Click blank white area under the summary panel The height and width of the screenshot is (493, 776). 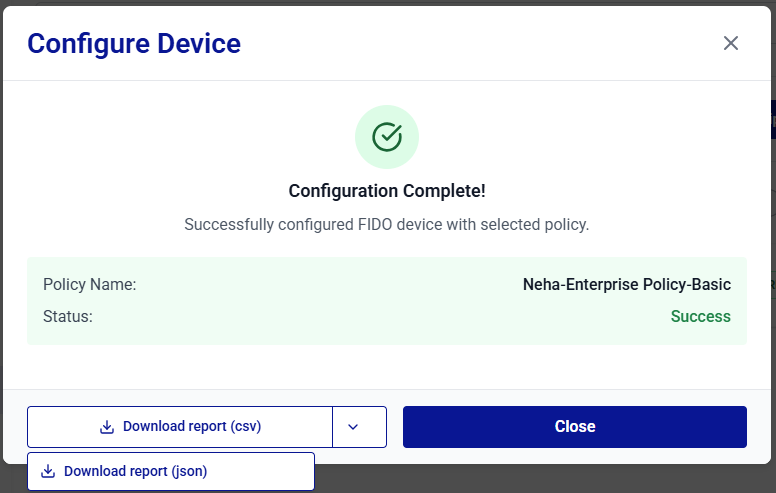pyautogui.click(x=387, y=367)
